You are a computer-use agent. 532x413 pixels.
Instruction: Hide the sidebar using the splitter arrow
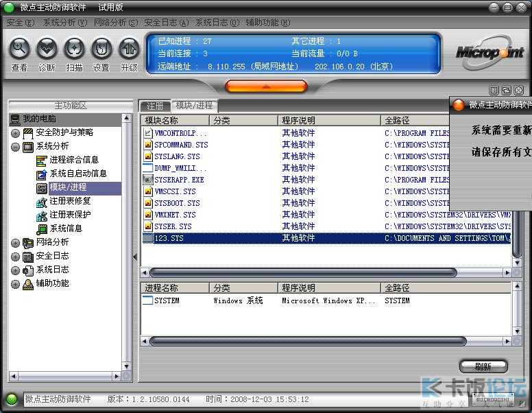[x=134, y=257]
